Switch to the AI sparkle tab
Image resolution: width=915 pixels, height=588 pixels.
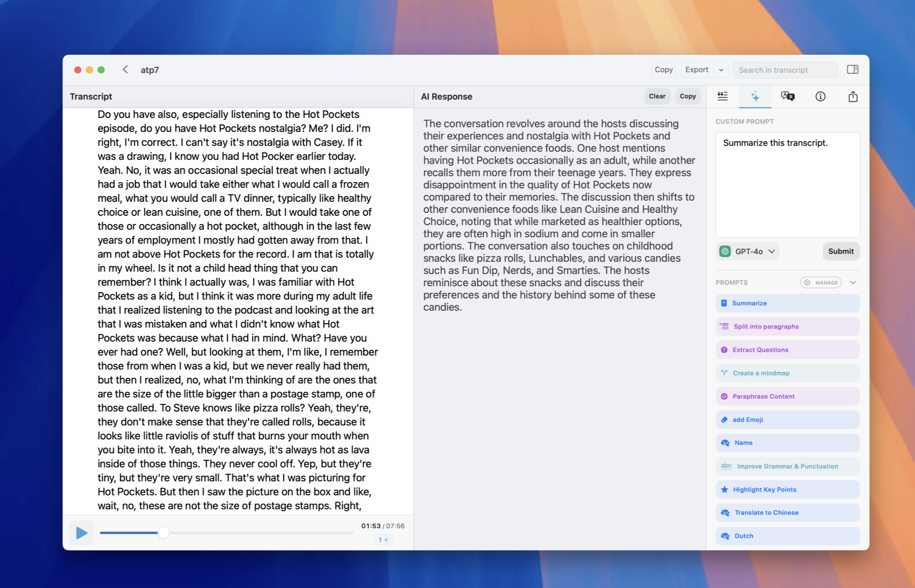[755, 97]
